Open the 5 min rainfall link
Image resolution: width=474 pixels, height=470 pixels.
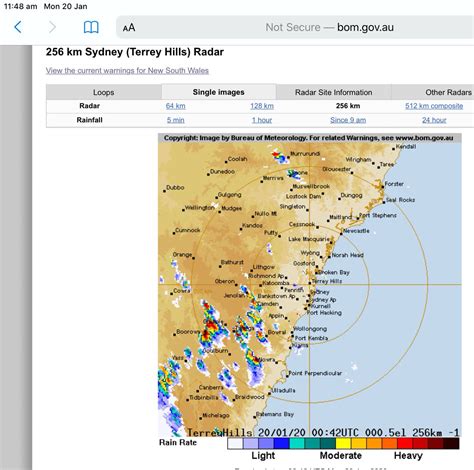pyautogui.click(x=176, y=120)
